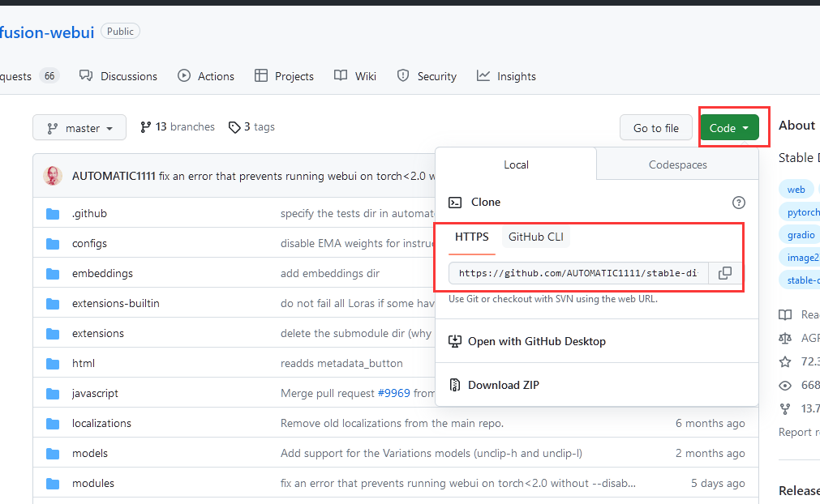Select the Local tab in Code popup
This screenshot has width=820, height=504.
tap(516, 165)
